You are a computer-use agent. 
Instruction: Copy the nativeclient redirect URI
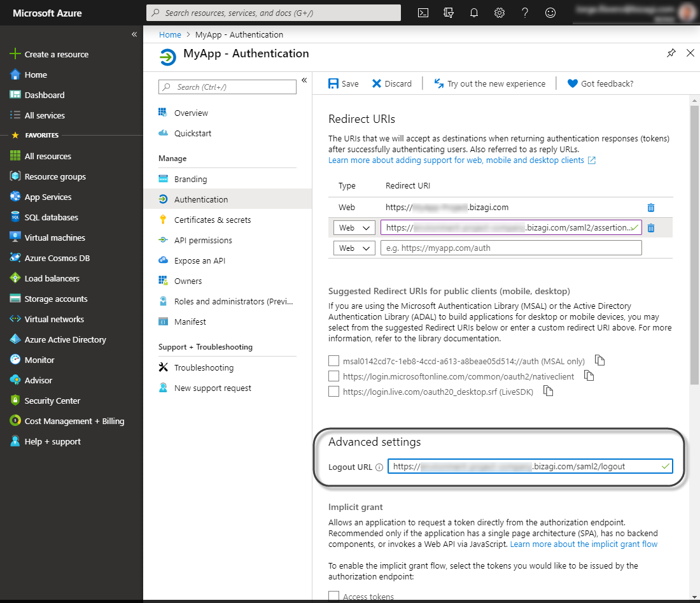tap(589, 376)
